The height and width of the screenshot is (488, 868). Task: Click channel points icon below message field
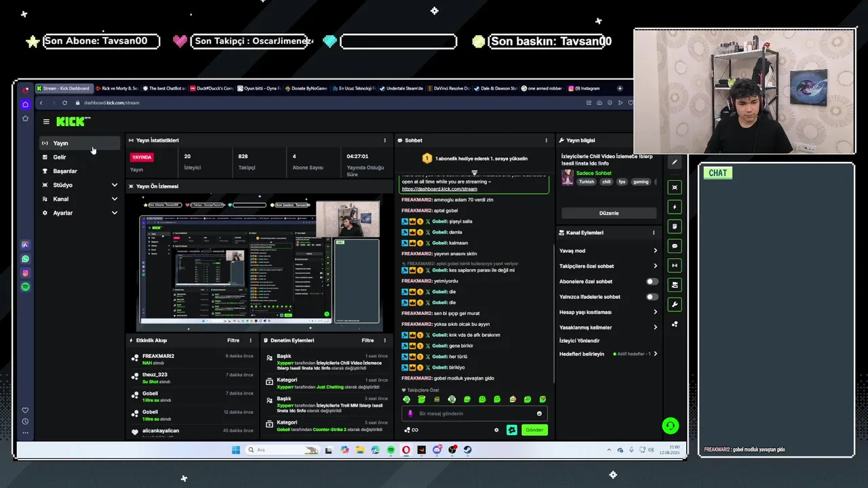click(411, 430)
